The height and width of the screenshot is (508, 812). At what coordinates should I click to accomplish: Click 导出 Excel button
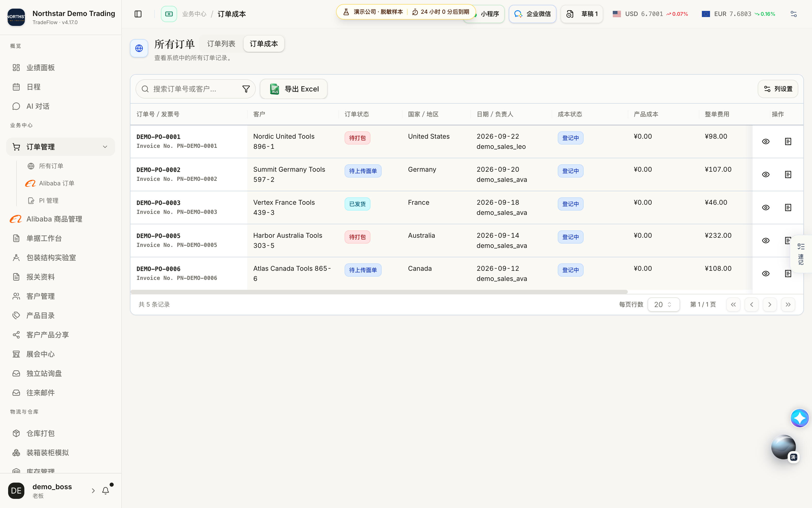tap(294, 89)
